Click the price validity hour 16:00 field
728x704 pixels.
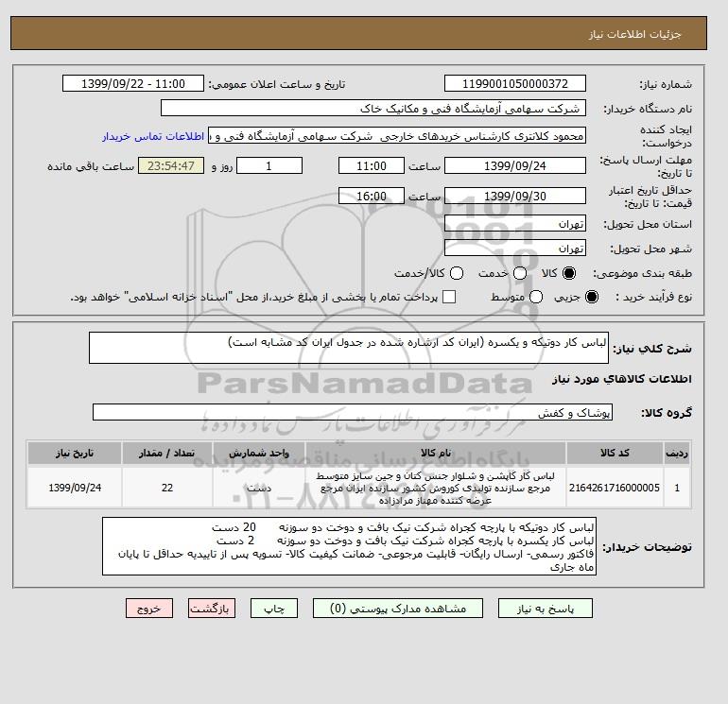(x=372, y=196)
